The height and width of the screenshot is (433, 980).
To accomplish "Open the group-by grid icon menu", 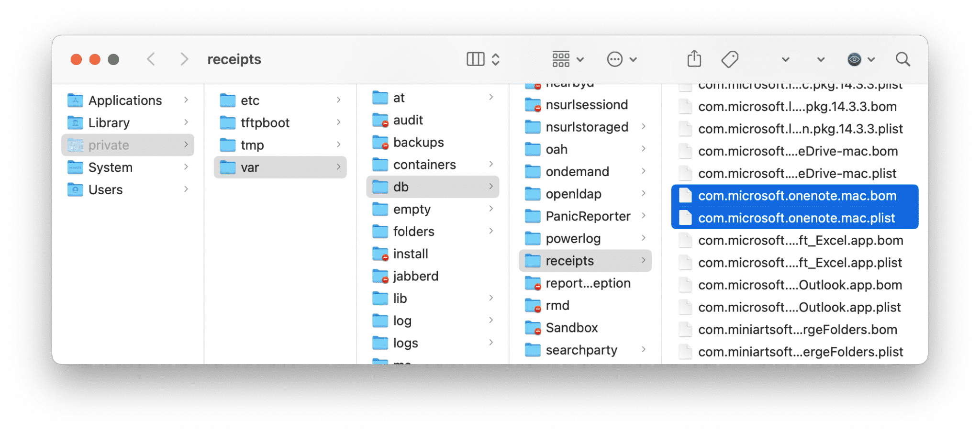I will [x=568, y=59].
